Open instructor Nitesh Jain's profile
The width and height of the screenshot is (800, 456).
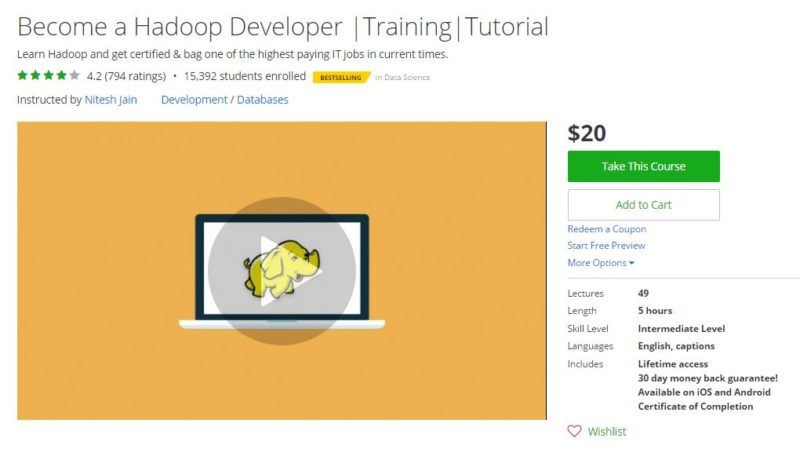tap(111, 99)
